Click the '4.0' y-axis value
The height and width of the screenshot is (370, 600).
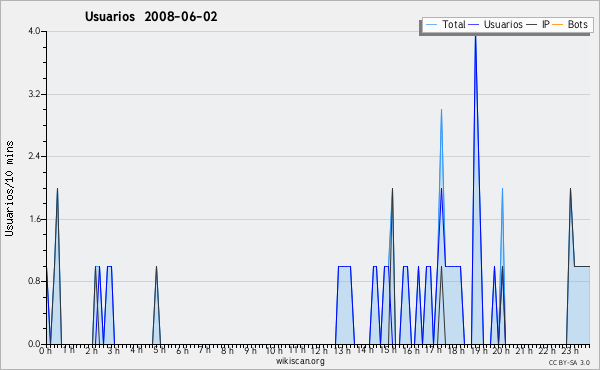[x=34, y=31]
